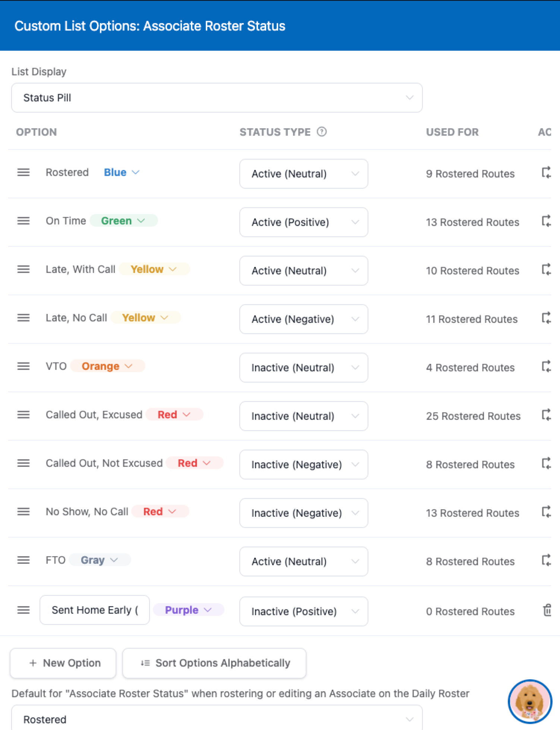Viewport: 560px width, 730px height.
Task: Click the Status Type help question icon
Action: tap(321, 132)
